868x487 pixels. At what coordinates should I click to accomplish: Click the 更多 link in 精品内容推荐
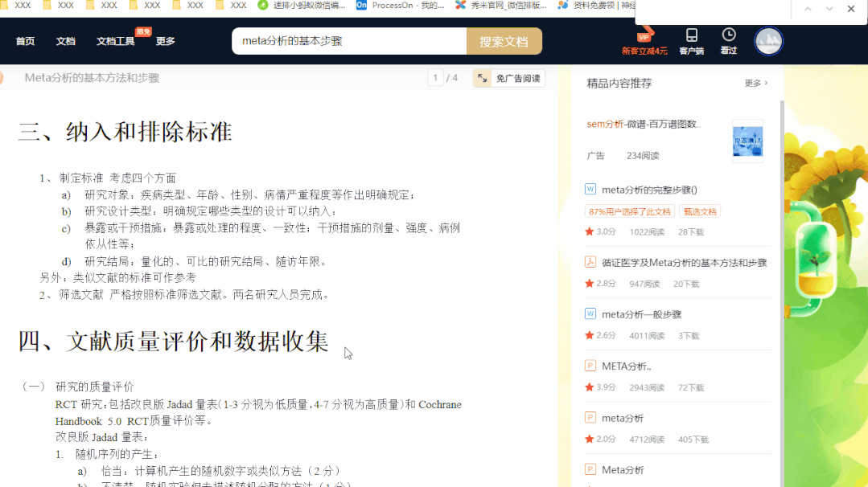(x=755, y=83)
